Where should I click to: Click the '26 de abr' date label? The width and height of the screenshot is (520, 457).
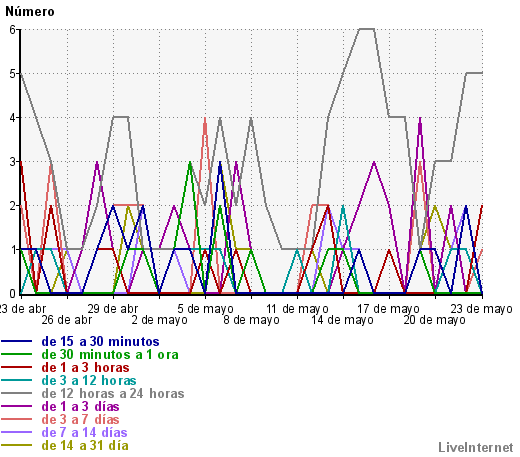[x=67, y=320]
